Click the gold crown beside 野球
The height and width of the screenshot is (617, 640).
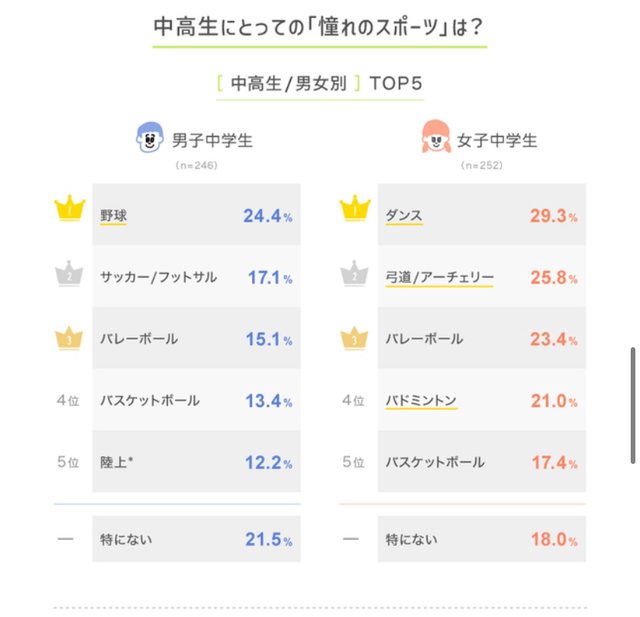pyautogui.click(x=69, y=212)
